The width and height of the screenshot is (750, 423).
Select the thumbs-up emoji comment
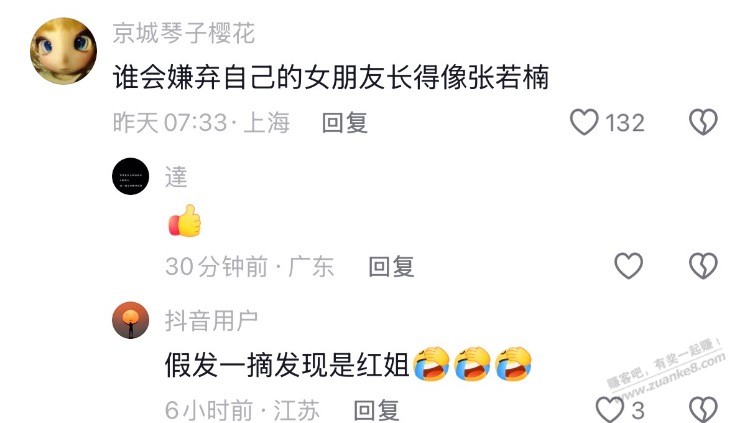pyautogui.click(x=185, y=221)
